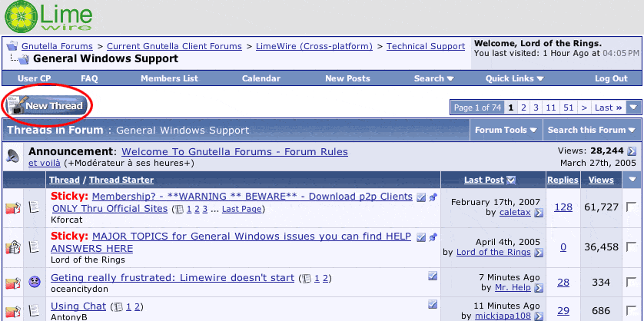This screenshot has height=321, width=644.
Task: Check the box for the Using Chat thread
Action: coord(631,310)
